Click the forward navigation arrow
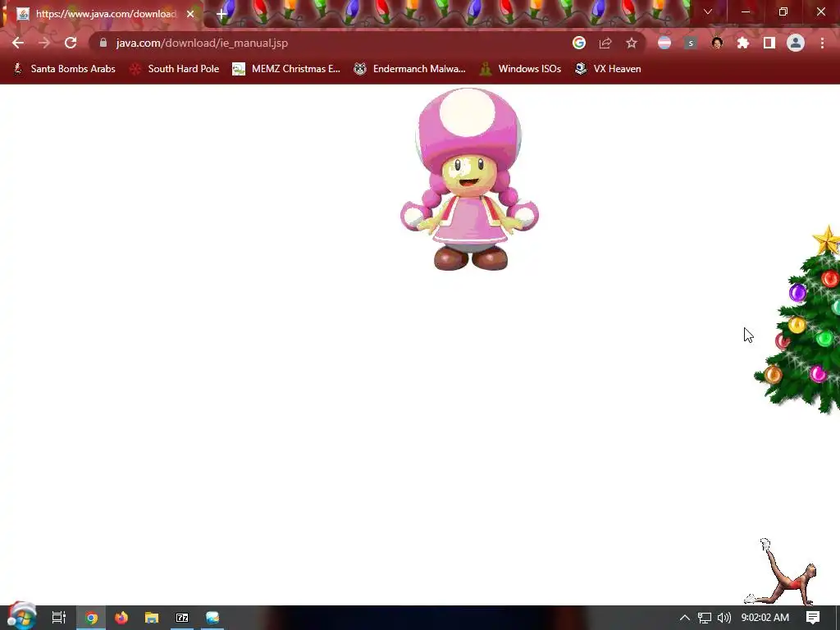Screen dimensions: 840x630 point(44,43)
